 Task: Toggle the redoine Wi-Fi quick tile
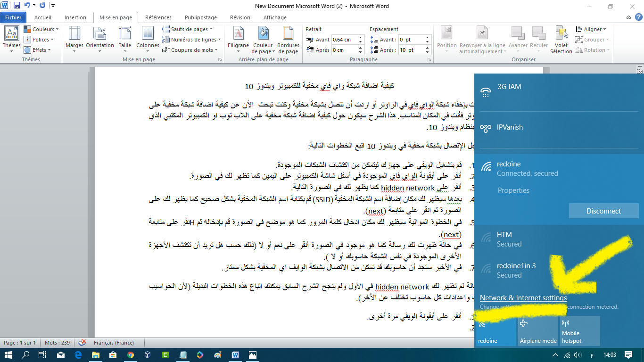(496, 330)
